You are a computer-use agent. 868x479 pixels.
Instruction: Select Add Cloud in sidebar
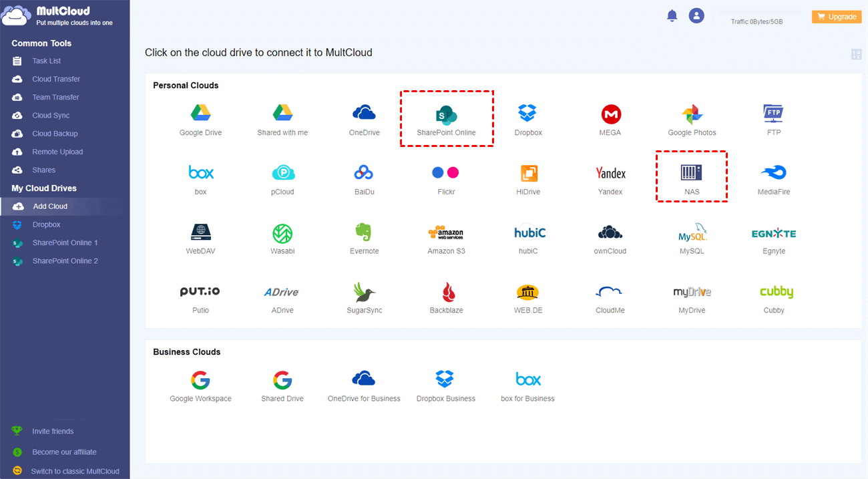[x=65, y=206]
